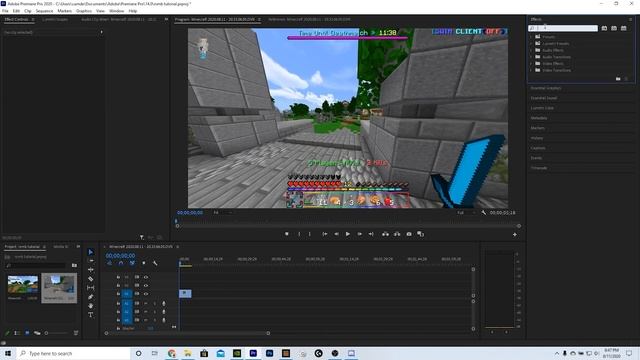Toggle track lock on V3

(118, 277)
